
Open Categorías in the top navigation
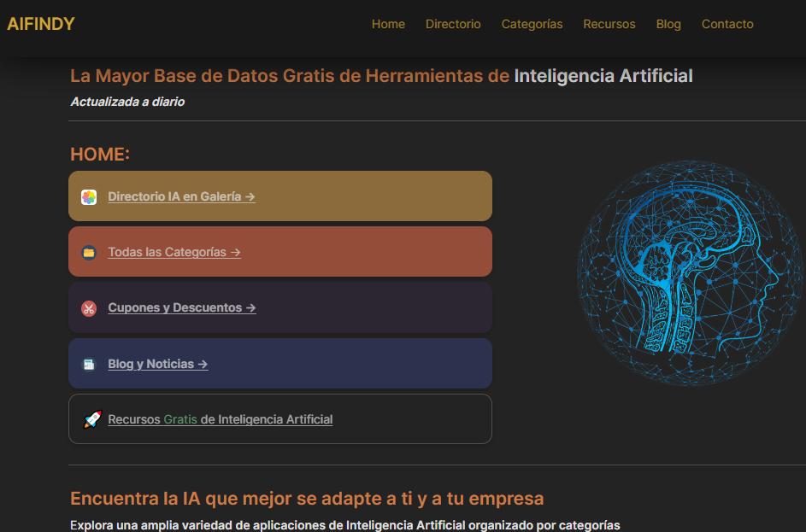pyautogui.click(x=532, y=24)
